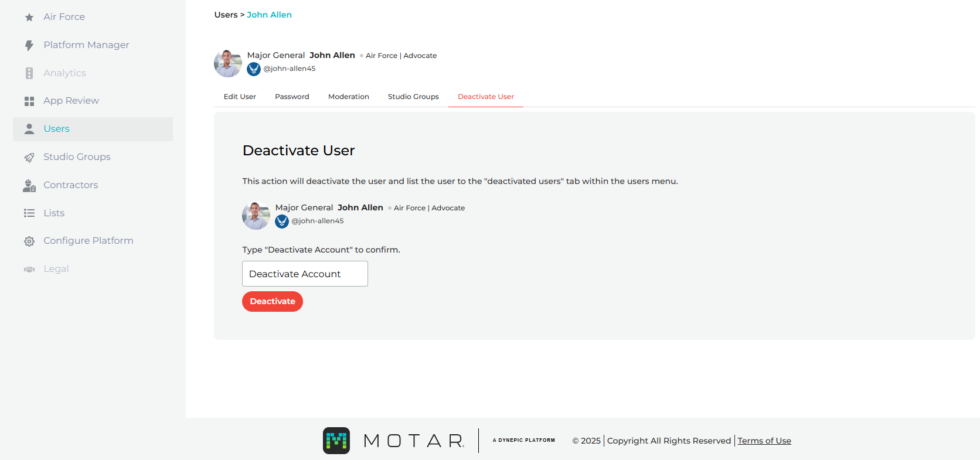
Task: Click the Contractors worker icon
Action: click(x=29, y=185)
